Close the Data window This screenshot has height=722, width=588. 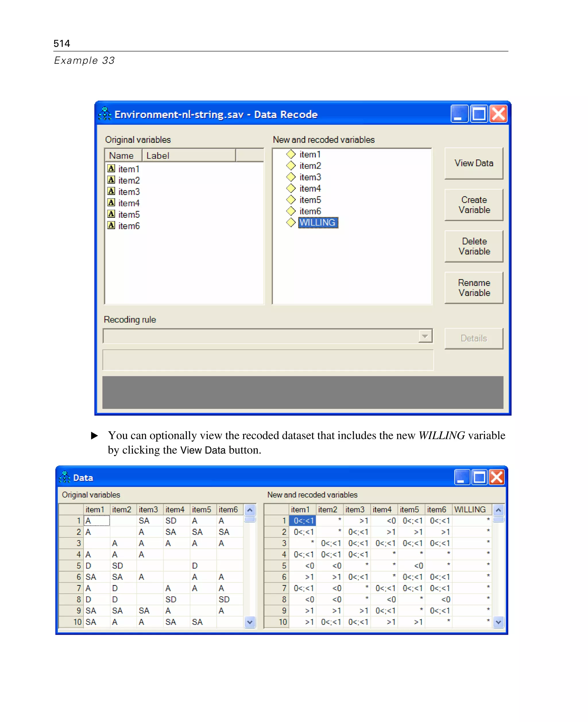pos(497,477)
